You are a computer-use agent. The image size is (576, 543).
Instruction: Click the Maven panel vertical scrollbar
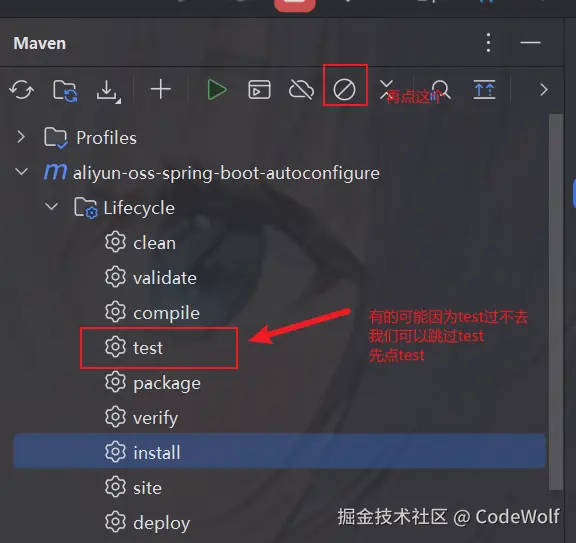pyautogui.click(x=556, y=301)
